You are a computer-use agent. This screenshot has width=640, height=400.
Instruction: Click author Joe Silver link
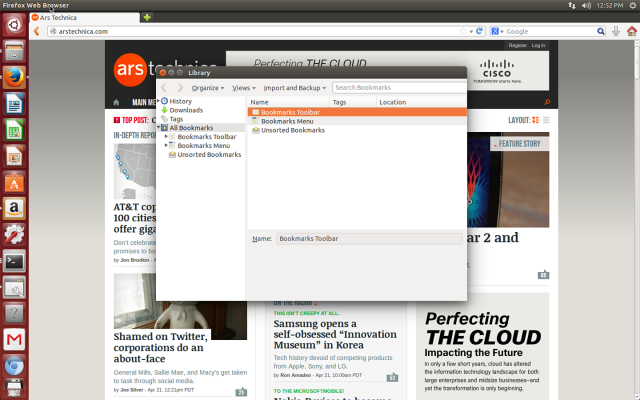click(132, 390)
